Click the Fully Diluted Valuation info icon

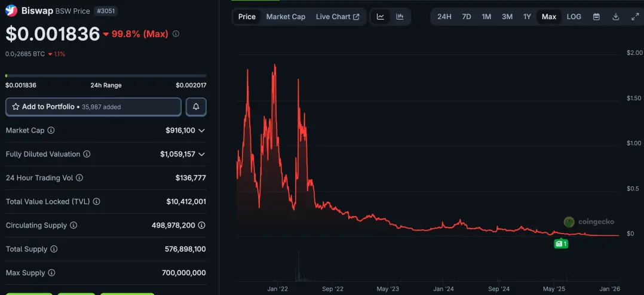click(87, 154)
